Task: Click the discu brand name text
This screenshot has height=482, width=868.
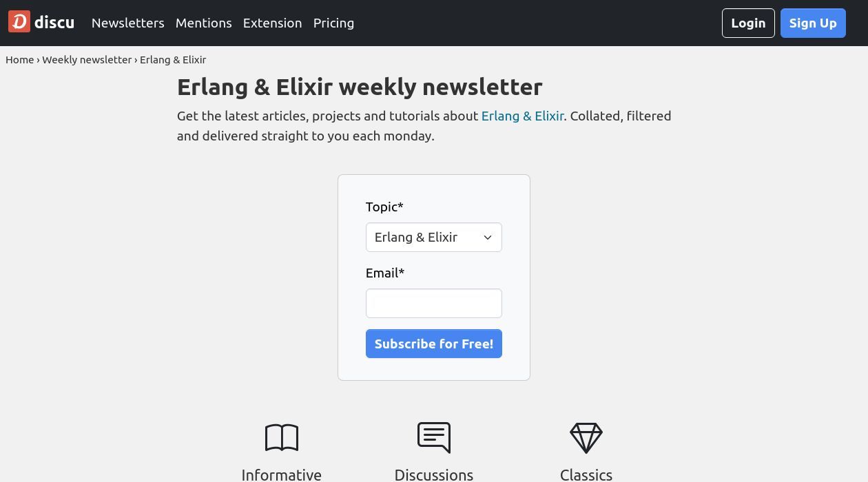Action: pyautogui.click(x=54, y=23)
